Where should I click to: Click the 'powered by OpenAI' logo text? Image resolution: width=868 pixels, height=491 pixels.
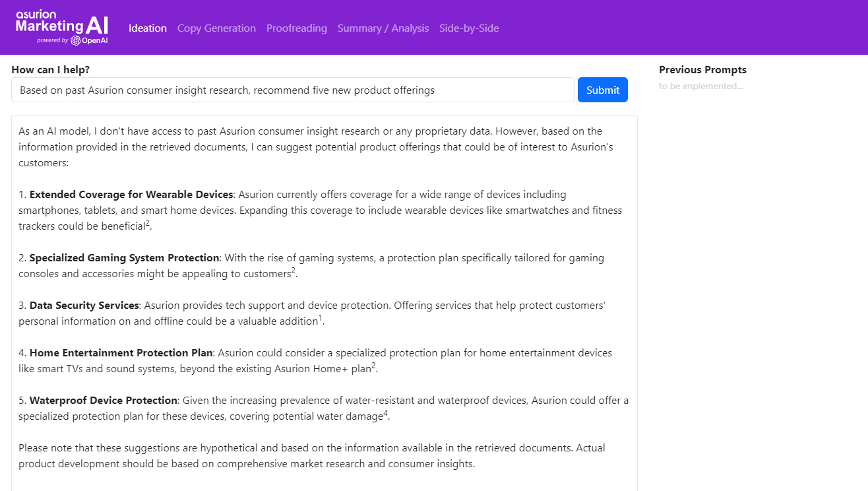coord(73,40)
